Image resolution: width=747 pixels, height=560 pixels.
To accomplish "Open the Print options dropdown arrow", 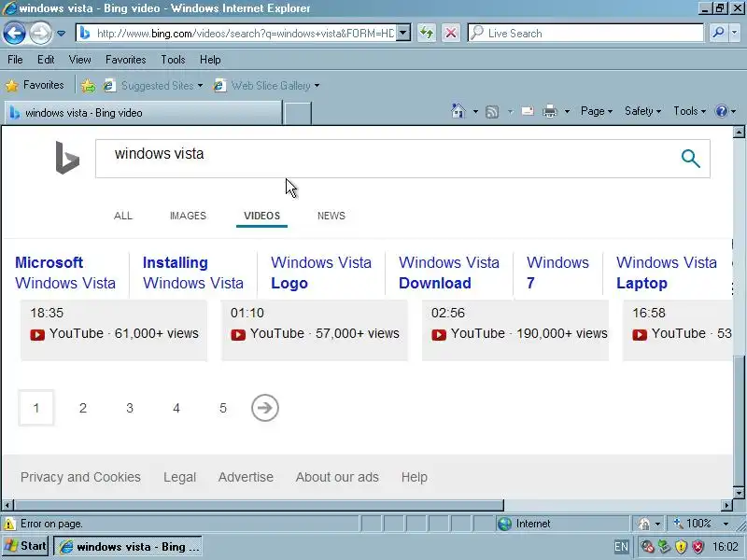I will (x=567, y=112).
